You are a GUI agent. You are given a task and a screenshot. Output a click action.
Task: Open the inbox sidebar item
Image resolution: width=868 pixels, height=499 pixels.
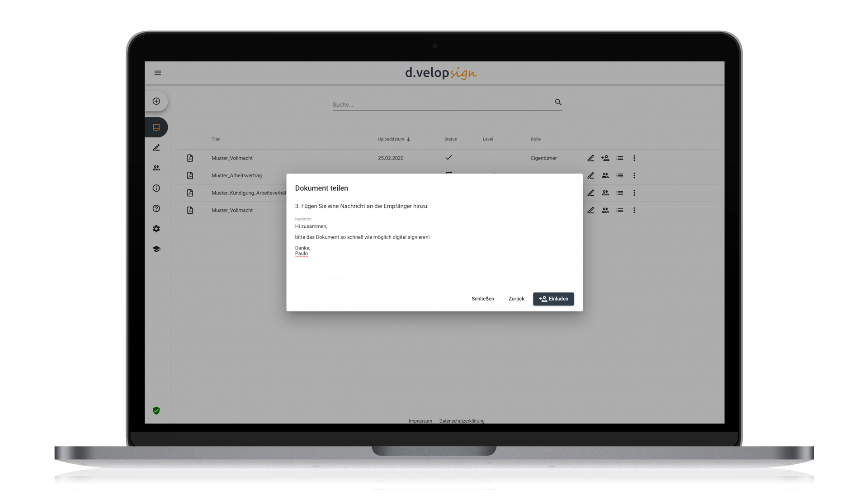156,127
